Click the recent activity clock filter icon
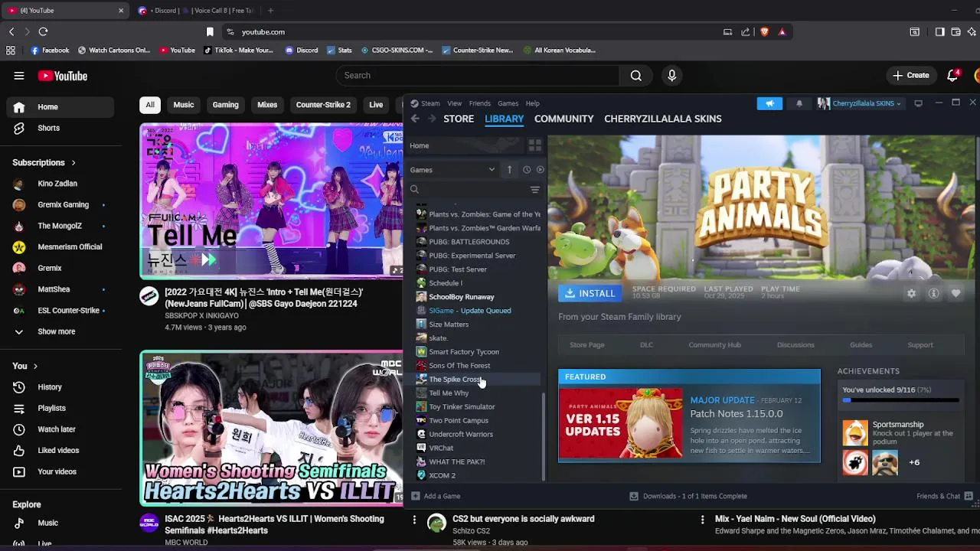 527,170
